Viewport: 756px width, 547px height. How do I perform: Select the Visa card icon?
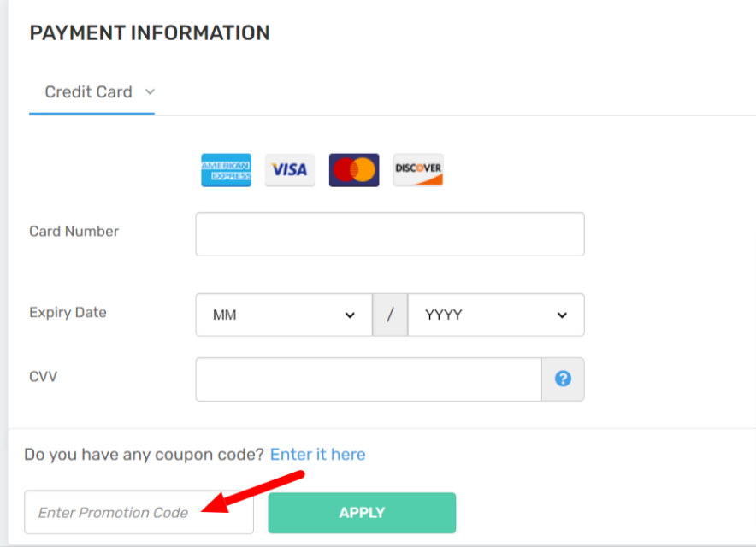289,169
